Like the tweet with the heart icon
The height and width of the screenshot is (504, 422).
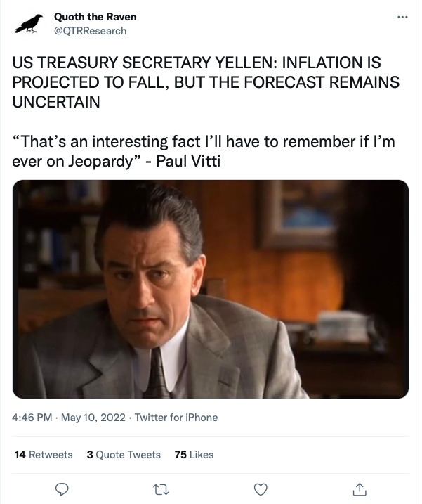point(261,488)
